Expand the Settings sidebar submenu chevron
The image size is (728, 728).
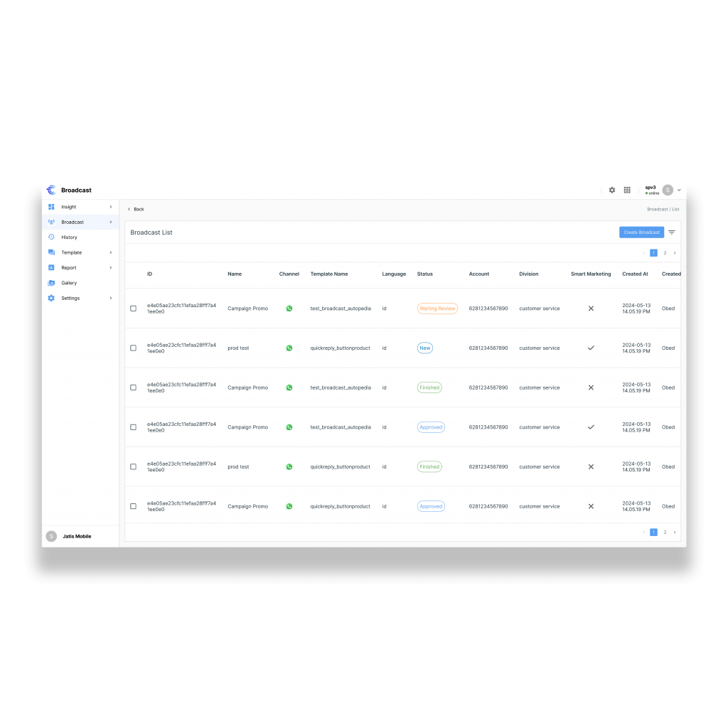[x=110, y=299]
